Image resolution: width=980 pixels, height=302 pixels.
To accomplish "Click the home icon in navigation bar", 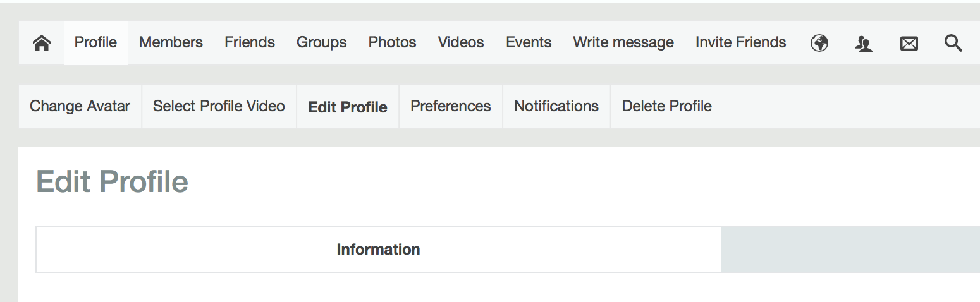I will 42,43.
